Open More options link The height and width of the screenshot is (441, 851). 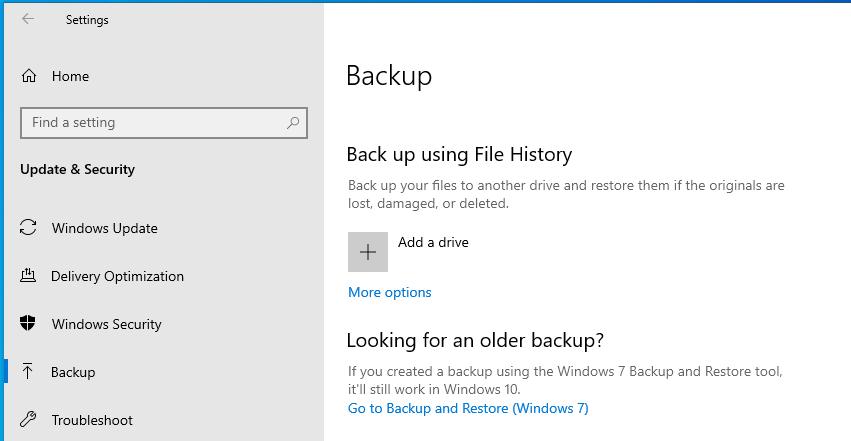pyautogui.click(x=390, y=292)
